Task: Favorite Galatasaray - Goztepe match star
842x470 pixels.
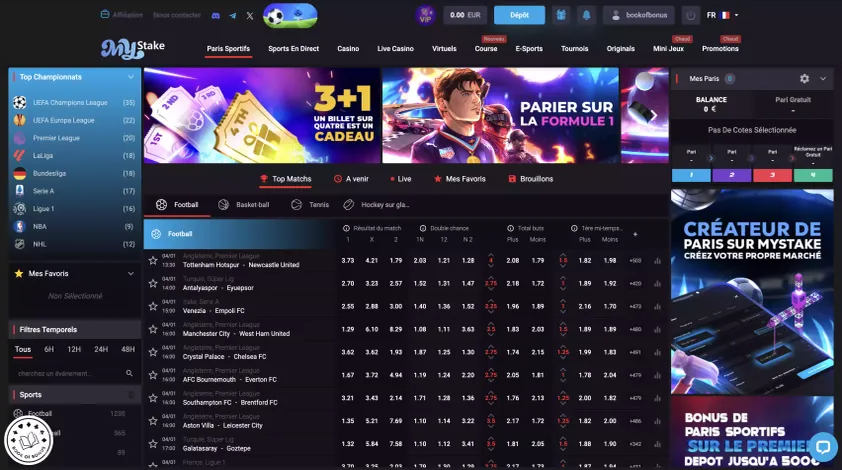Action: tap(153, 444)
